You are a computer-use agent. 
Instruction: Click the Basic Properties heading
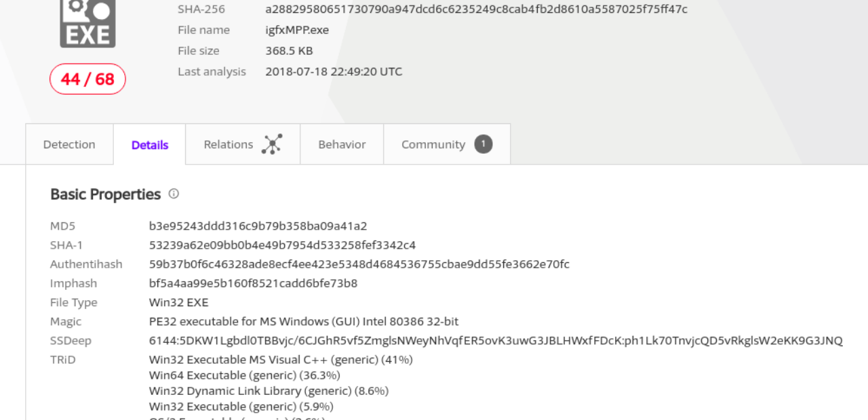pos(105,194)
